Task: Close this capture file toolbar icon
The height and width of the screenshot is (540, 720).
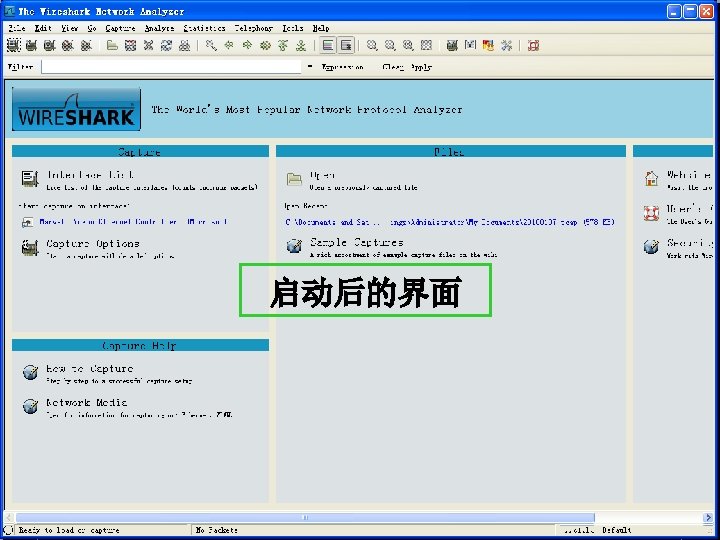Action: pyautogui.click(x=148, y=45)
